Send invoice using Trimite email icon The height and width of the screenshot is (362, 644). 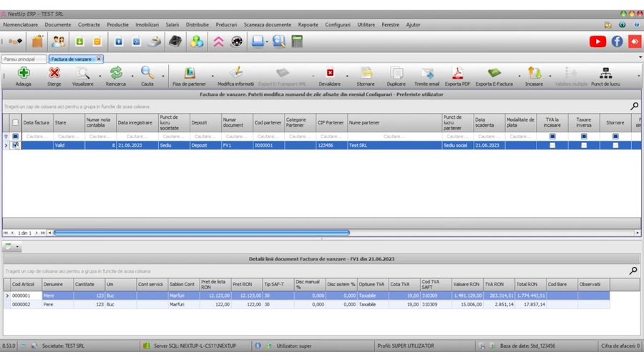click(427, 73)
